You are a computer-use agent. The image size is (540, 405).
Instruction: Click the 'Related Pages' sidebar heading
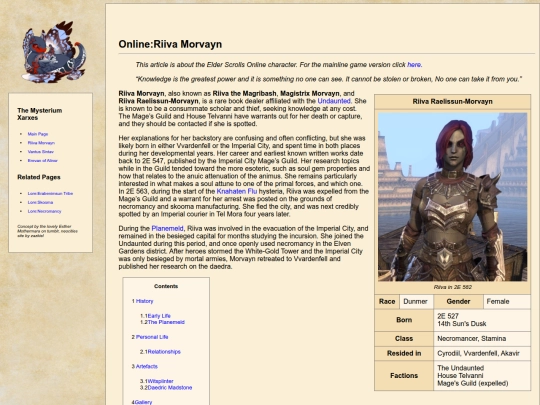[39, 177]
